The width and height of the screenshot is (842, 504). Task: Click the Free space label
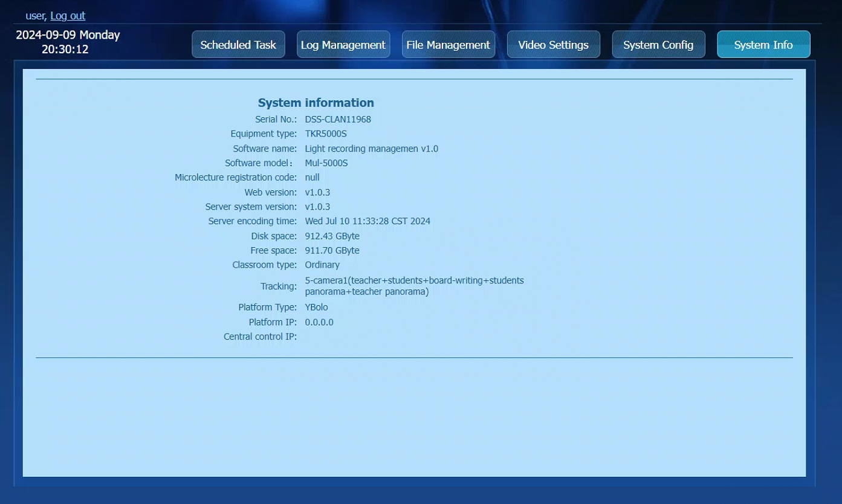(274, 250)
